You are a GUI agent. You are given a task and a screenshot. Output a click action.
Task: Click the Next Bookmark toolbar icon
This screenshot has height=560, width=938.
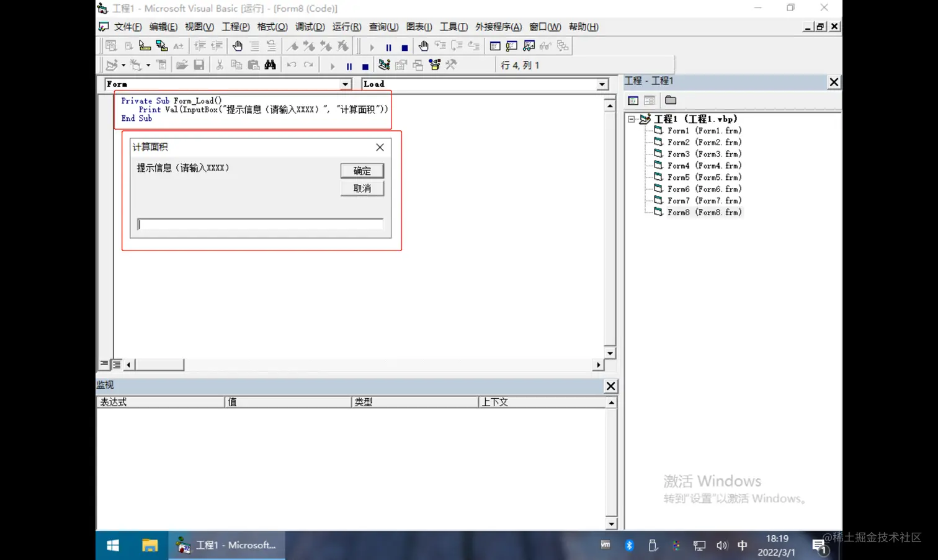309,46
